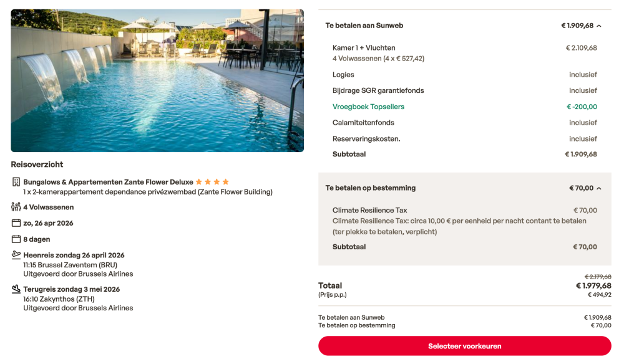624x364 pixels.
Task: Click the travelers group icon
Action: (16, 207)
